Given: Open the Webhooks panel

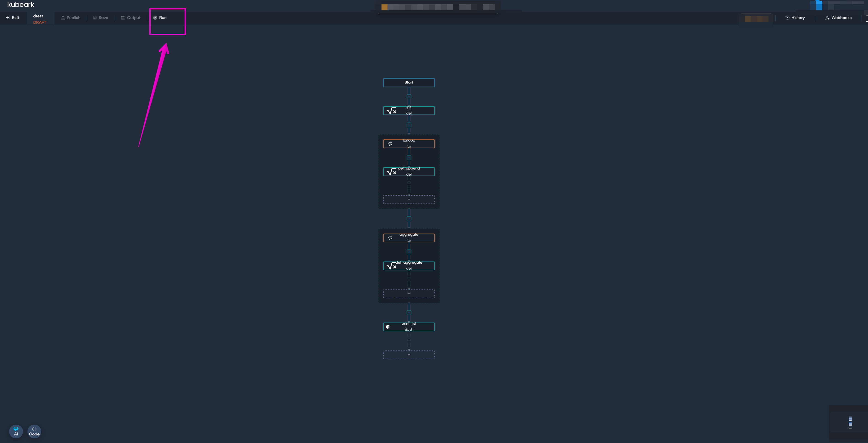Looking at the screenshot, I should (x=839, y=17).
